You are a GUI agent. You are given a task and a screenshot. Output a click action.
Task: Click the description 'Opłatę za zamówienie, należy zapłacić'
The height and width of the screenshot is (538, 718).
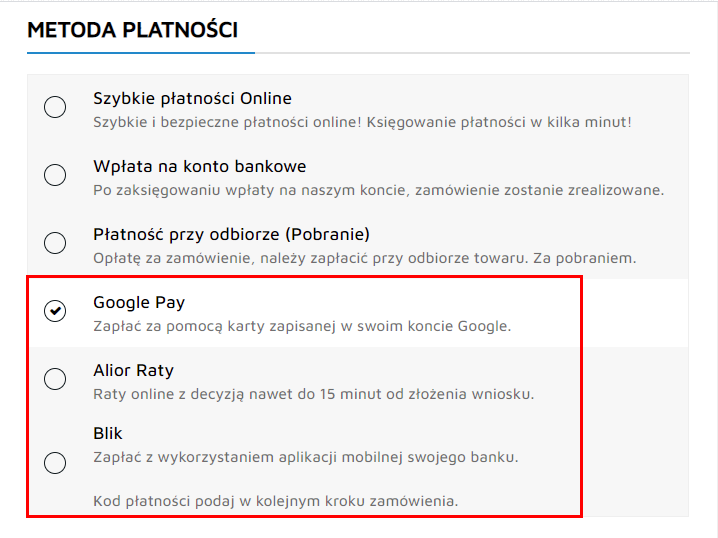(231, 258)
